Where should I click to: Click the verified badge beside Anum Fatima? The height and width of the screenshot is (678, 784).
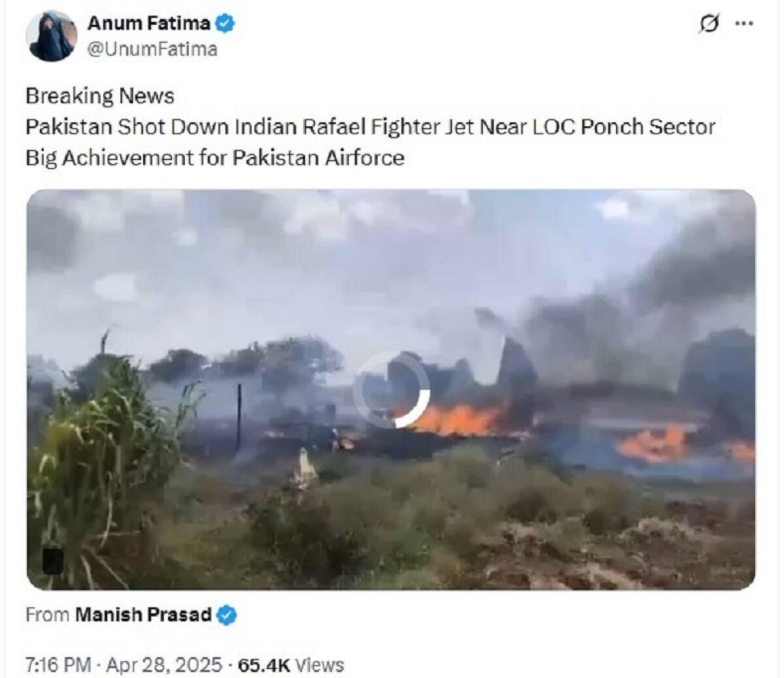click(225, 24)
